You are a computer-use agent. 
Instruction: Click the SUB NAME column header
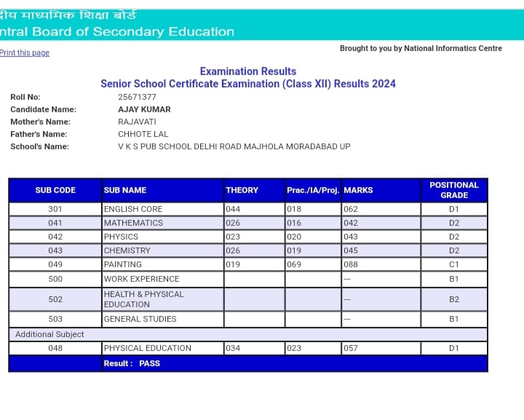(x=163, y=190)
